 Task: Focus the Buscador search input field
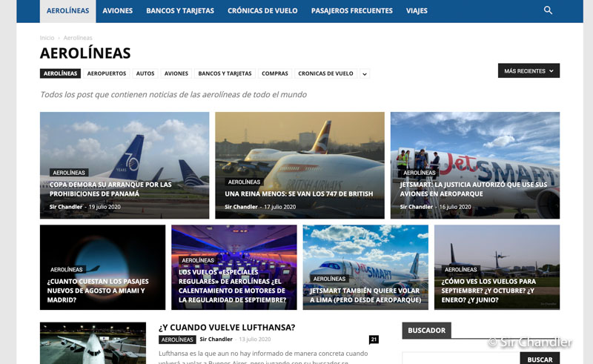point(461,359)
